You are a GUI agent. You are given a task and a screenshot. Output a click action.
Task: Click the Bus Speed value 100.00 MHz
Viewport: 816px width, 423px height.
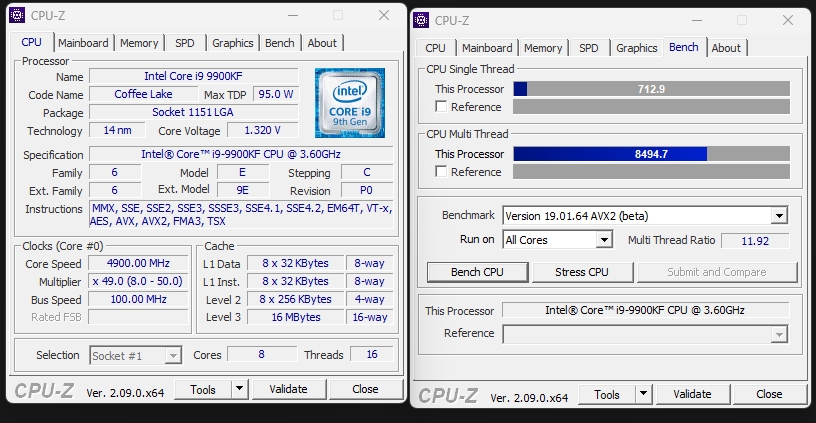(x=138, y=299)
